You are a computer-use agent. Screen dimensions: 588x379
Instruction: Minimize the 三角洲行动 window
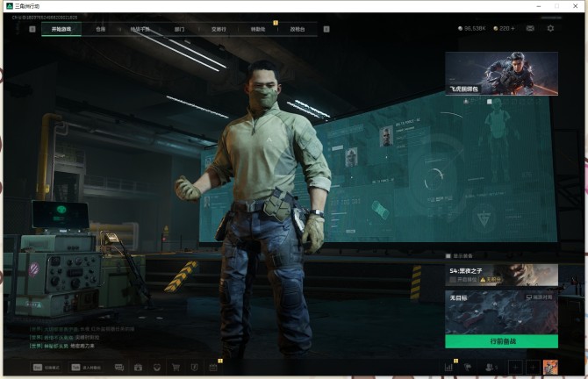539,6
